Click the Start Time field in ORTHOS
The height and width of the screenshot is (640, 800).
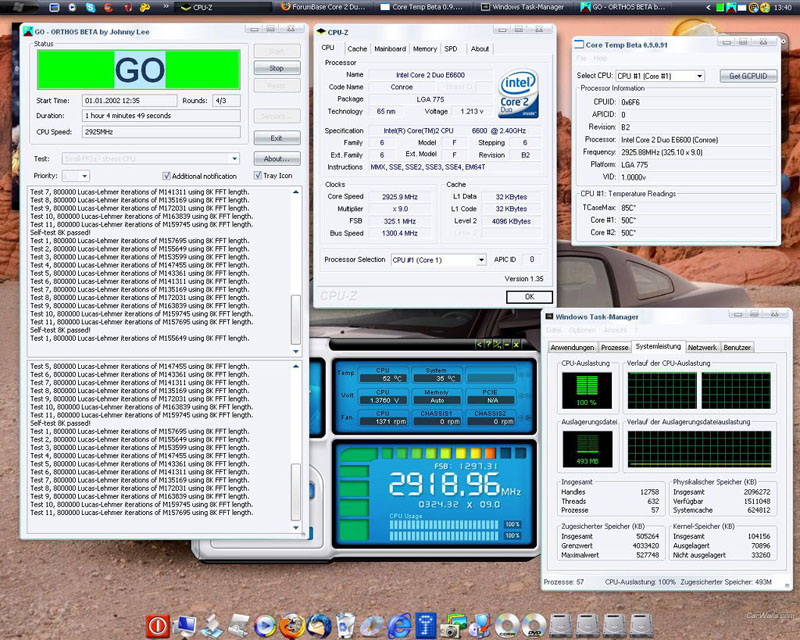coord(130,101)
